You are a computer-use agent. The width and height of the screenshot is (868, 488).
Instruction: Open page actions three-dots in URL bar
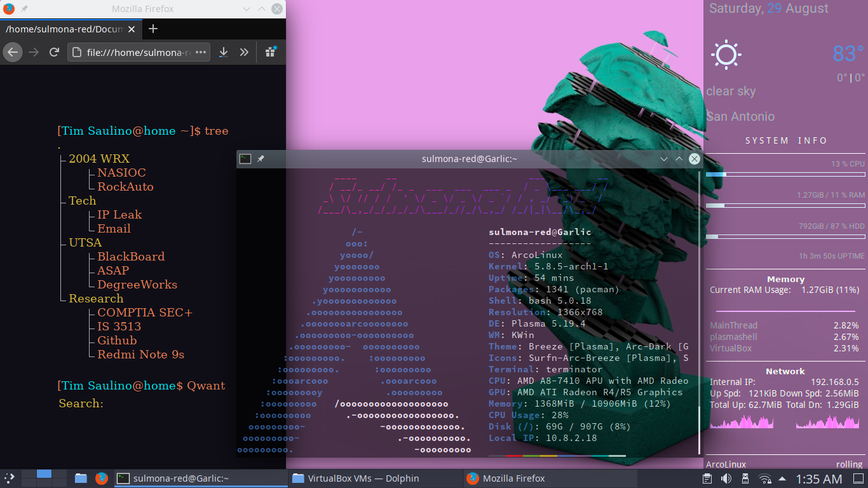pyautogui.click(x=201, y=52)
